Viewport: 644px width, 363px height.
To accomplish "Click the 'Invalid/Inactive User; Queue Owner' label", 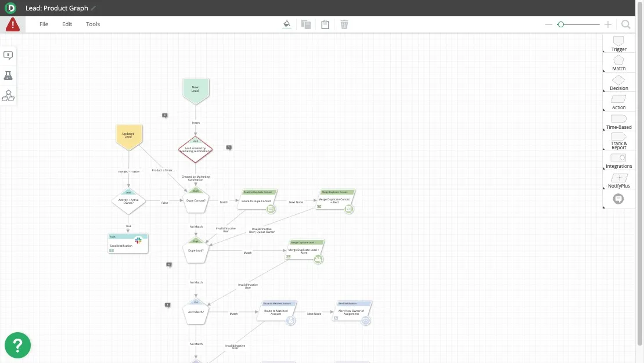I will 262,231.
